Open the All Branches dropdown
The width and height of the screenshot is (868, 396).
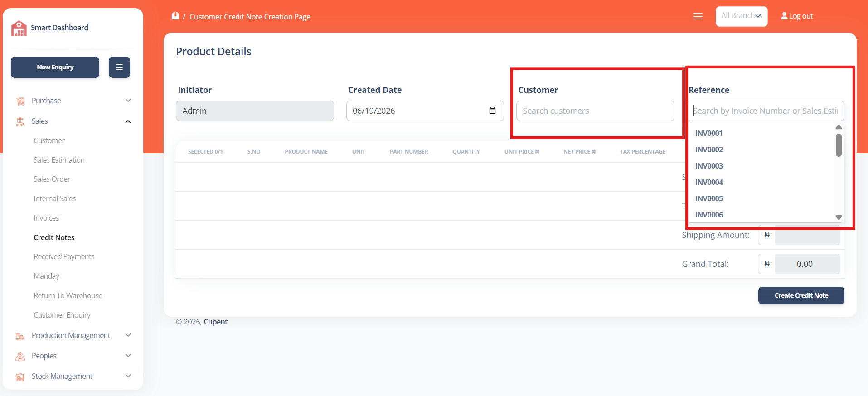[742, 16]
